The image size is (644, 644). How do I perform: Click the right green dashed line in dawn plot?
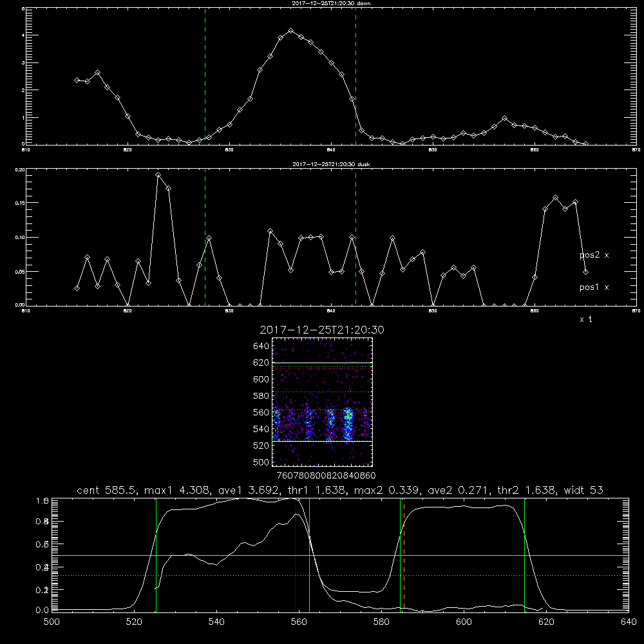[355, 77]
